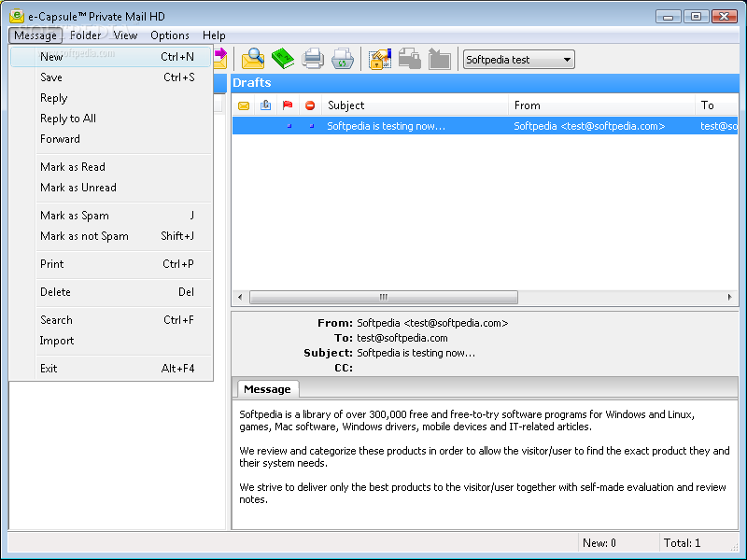Select the 'Softpedia is testing now…' message row
This screenshot has height=560, width=747.
[485, 126]
